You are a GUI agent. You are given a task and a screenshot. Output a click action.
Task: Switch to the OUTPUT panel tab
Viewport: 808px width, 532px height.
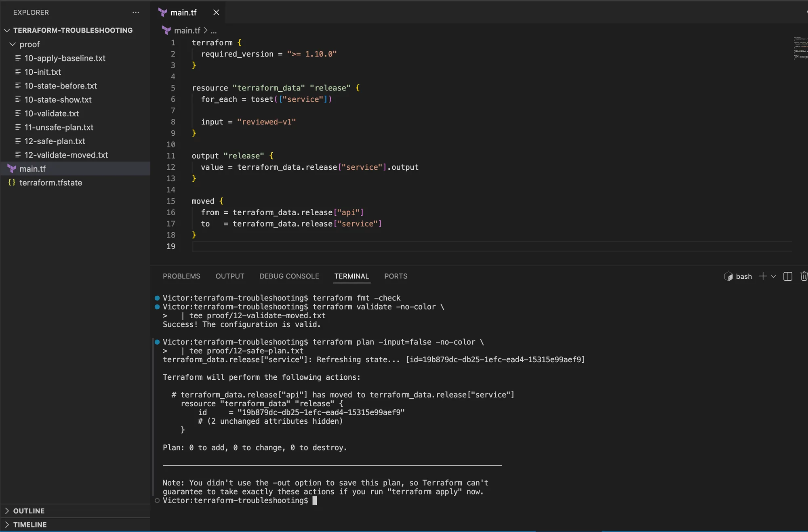pos(230,276)
